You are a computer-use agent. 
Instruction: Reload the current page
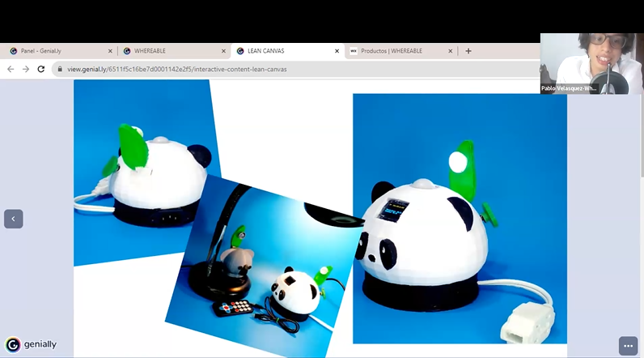click(x=41, y=69)
